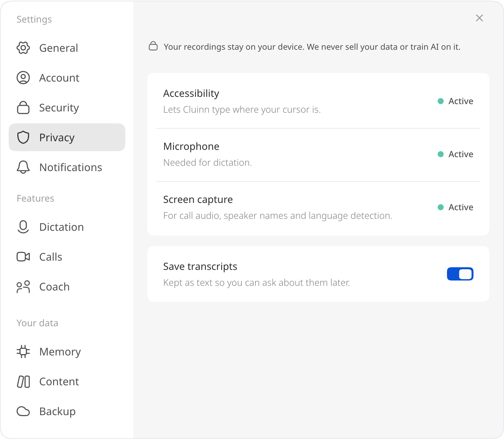
Task: Click the Your data section heading
Action: tap(37, 323)
